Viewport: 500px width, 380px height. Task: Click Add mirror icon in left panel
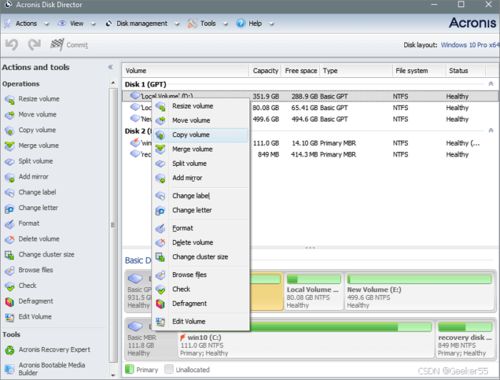tap(10, 177)
